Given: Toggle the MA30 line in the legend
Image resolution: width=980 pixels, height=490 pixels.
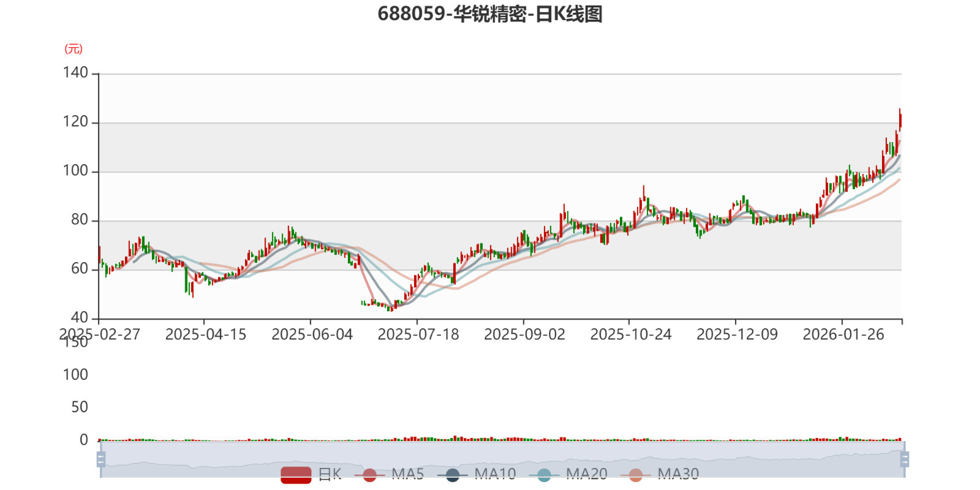Looking at the screenshot, I should tap(660, 474).
